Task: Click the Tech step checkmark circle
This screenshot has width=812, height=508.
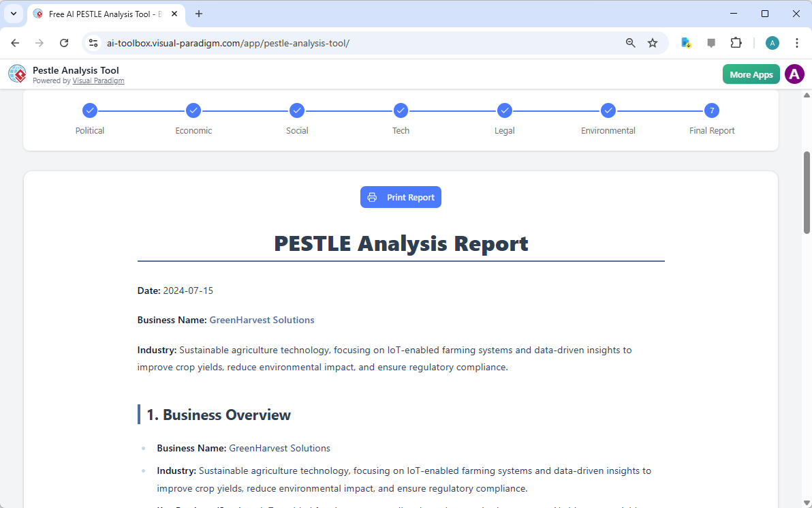Action: [401, 110]
